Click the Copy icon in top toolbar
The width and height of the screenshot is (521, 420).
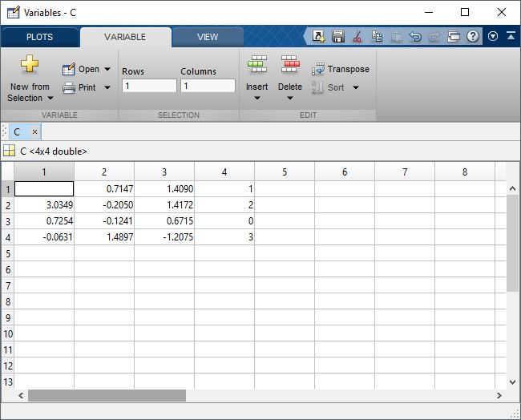tap(377, 37)
